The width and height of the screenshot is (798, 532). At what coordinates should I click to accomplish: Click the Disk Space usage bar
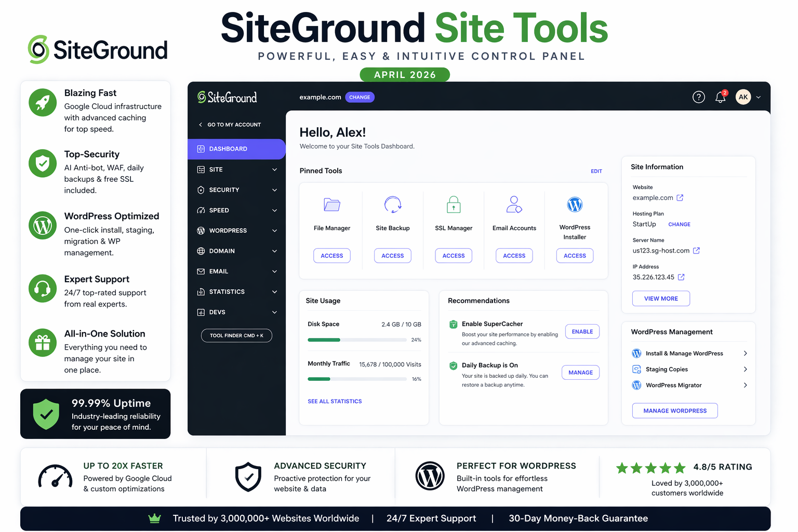pos(357,340)
